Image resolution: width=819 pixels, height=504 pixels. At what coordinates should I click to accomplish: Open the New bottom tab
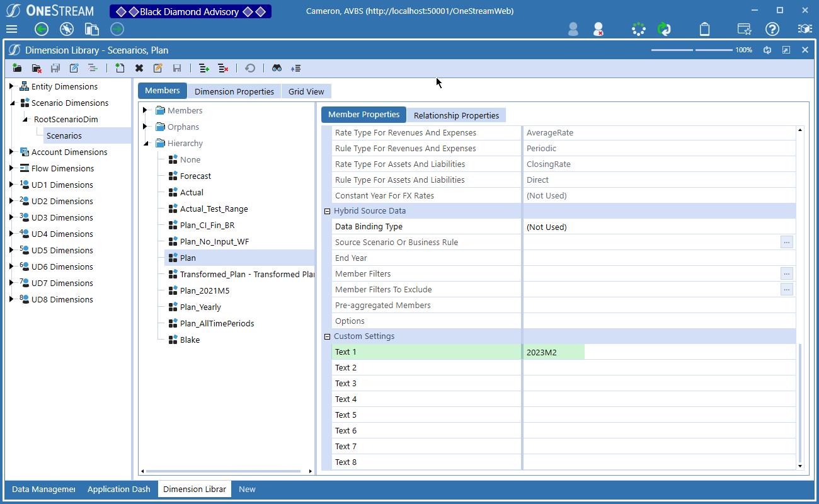click(x=247, y=489)
